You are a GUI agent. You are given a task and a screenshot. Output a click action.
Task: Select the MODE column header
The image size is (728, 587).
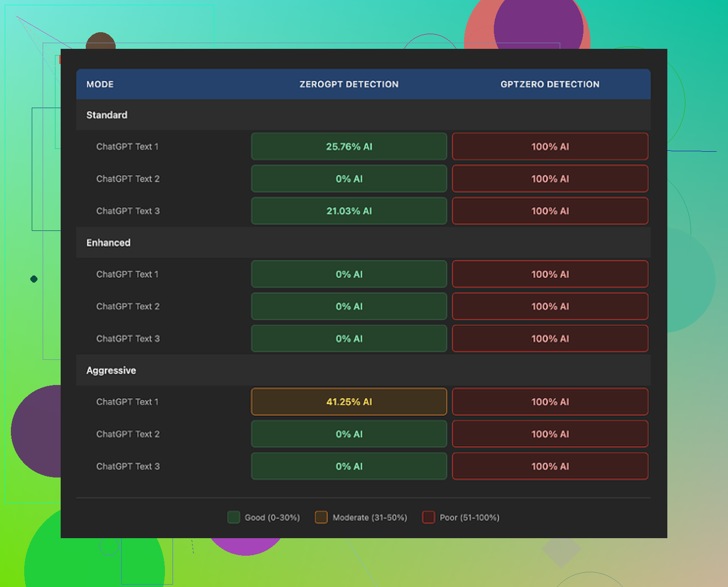100,84
